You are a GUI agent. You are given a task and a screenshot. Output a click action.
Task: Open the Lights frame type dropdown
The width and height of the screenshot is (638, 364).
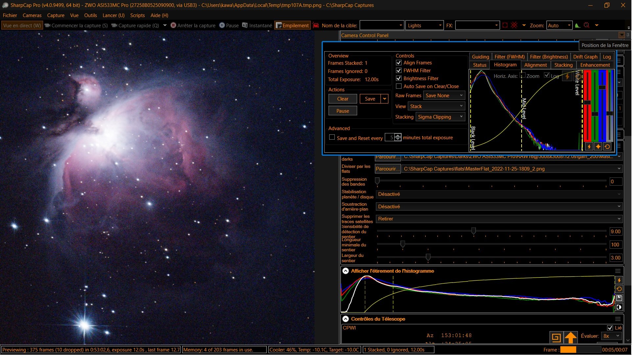click(424, 25)
